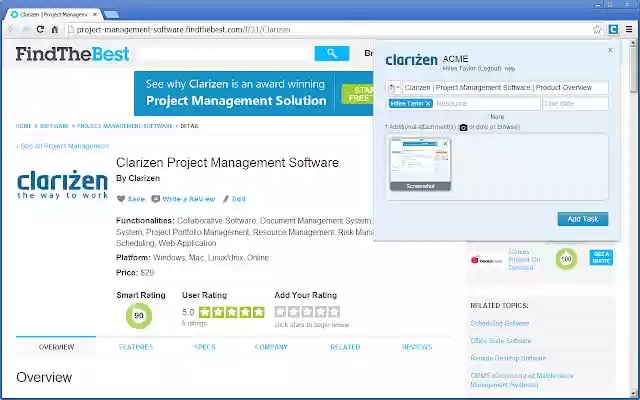Click the See all Project Management link
This screenshot has height=400, width=640.
[62, 146]
